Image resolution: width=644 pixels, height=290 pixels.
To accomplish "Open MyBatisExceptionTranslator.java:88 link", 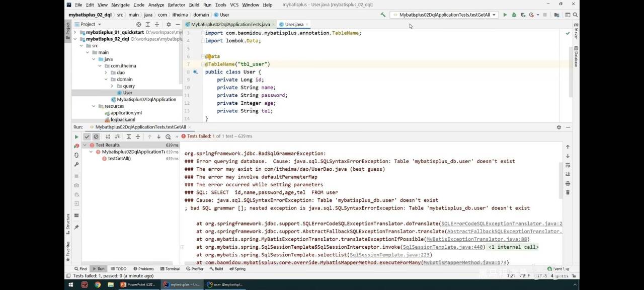I will click(x=476, y=239).
